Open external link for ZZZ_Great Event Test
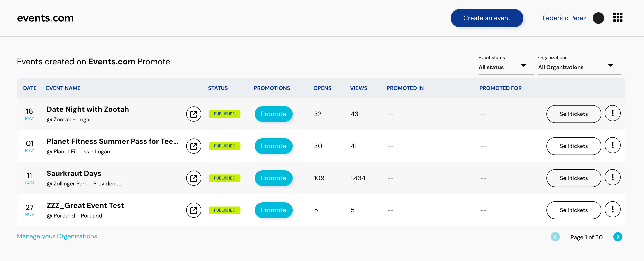The height and width of the screenshot is (261, 644). pyautogui.click(x=194, y=210)
